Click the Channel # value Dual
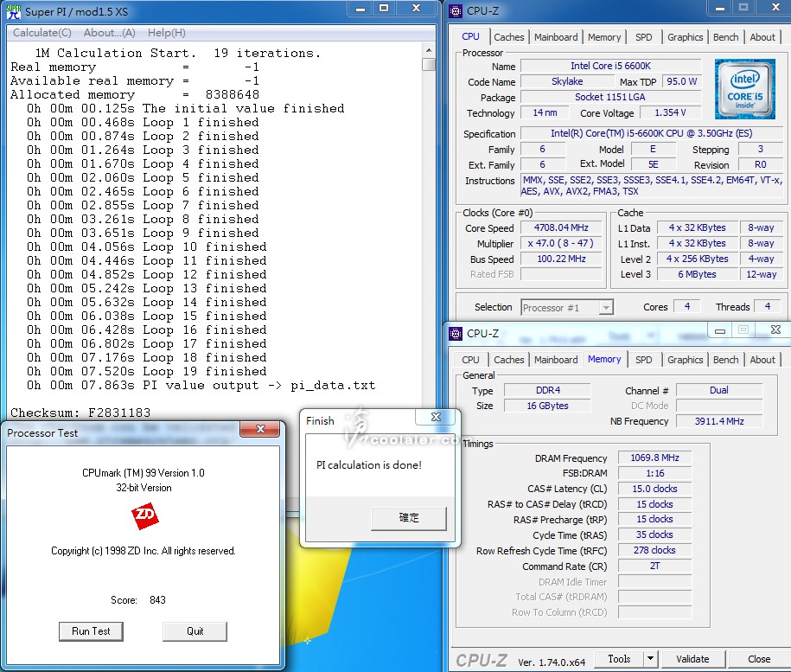The width and height of the screenshot is (791, 672). 719,390
